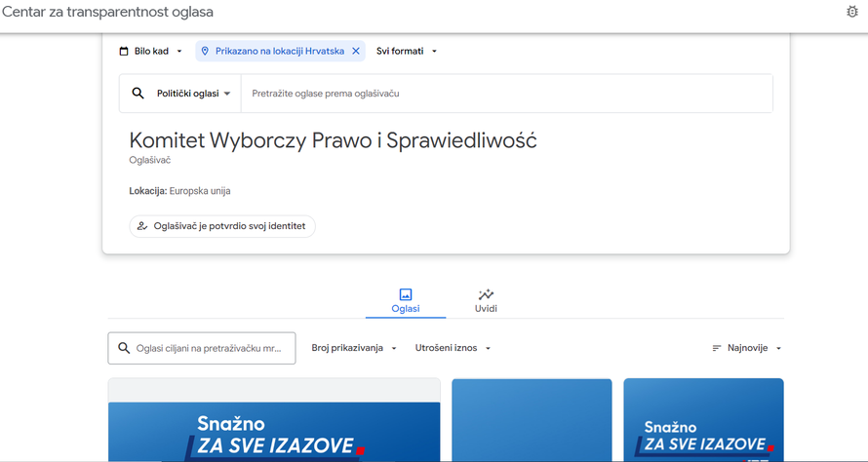Screen dimensions: 868x462
Task: Click the Lokacija: Europska unija text
Action: click(x=179, y=191)
